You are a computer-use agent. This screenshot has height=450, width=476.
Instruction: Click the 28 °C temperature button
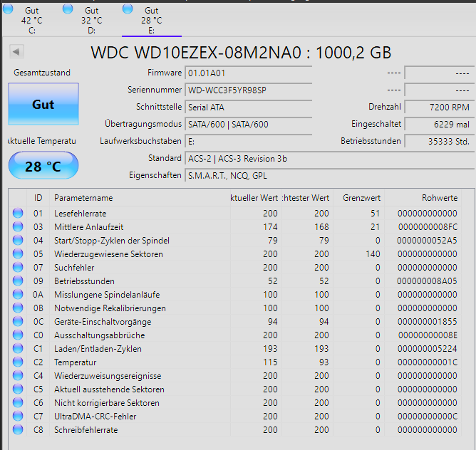[x=43, y=166]
